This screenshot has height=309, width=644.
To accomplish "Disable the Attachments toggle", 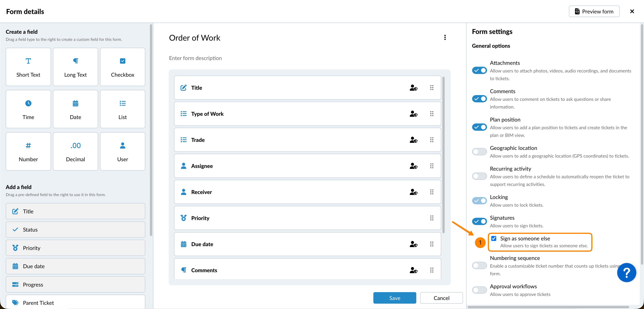I will (x=479, y=71).
